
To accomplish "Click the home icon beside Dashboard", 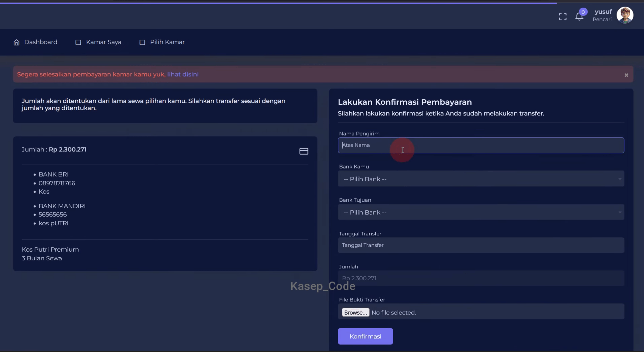I will [16, 42].
